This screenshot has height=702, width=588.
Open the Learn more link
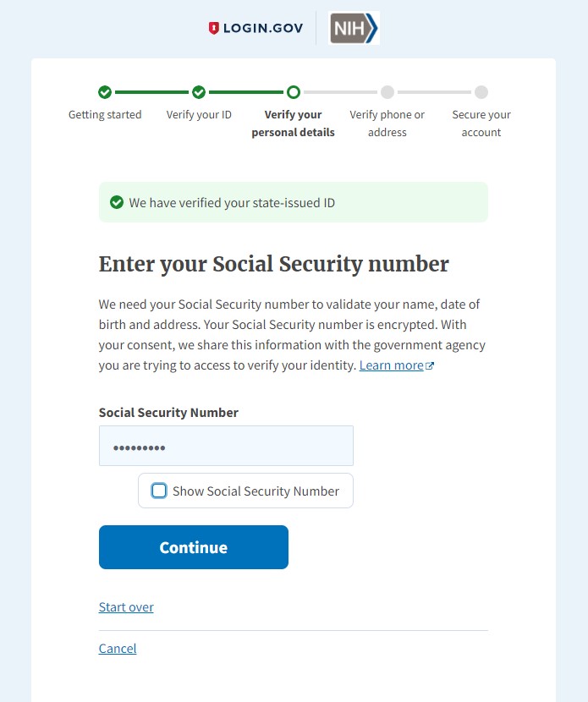pos(392,365)
